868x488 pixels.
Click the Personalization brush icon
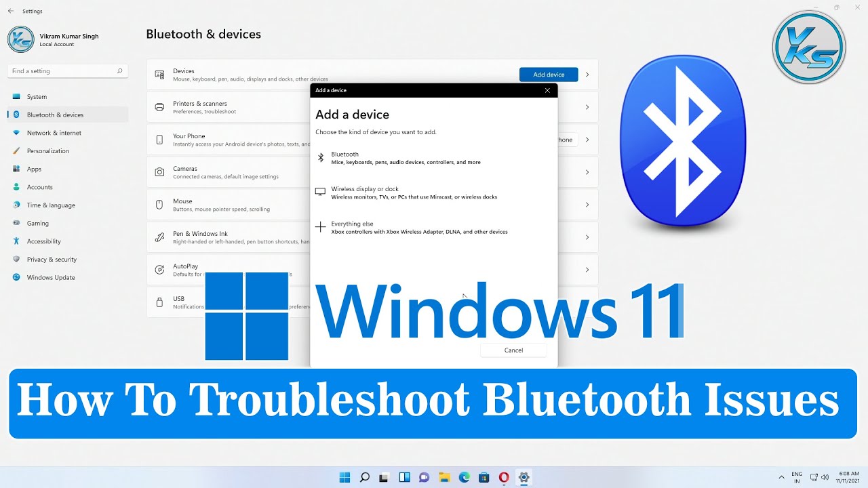16,151
